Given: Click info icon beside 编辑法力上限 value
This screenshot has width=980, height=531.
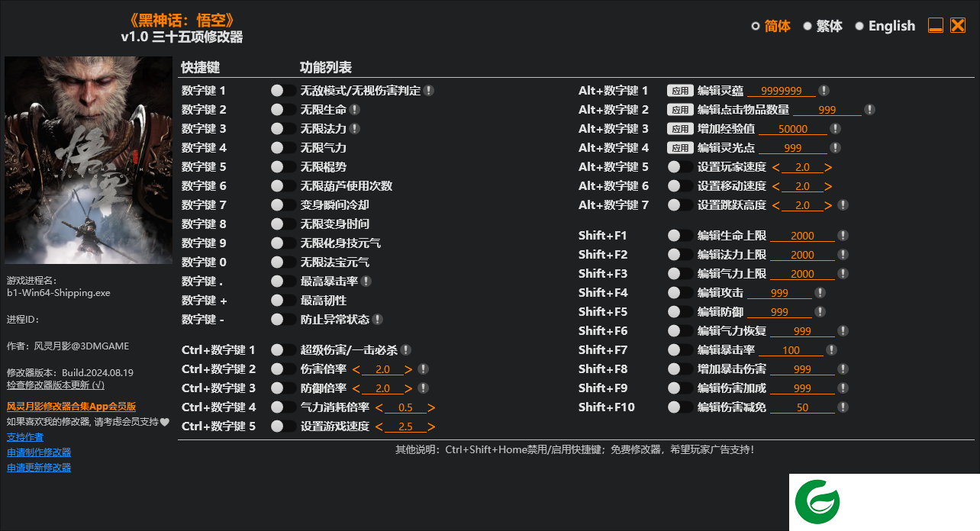Looking at the screenshot, I should click(x=843, y=255).
